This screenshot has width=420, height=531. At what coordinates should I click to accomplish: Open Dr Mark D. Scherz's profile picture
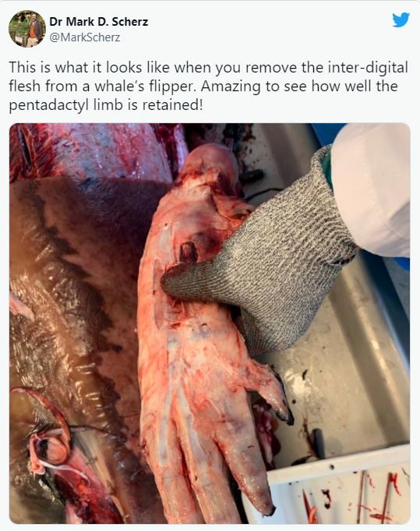[x=27, y=29]
